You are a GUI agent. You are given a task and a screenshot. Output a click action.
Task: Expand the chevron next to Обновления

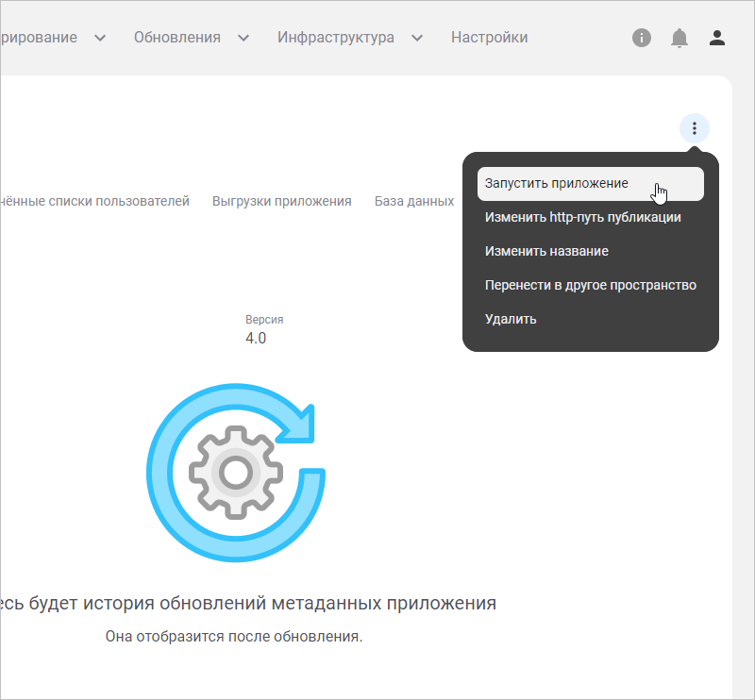click(243, 39)
